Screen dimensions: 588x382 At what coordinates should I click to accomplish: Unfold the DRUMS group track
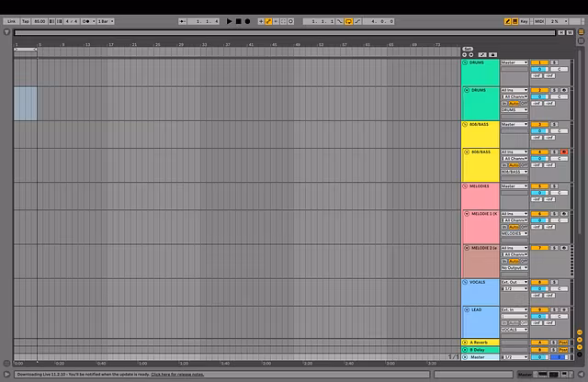[465, 62]
